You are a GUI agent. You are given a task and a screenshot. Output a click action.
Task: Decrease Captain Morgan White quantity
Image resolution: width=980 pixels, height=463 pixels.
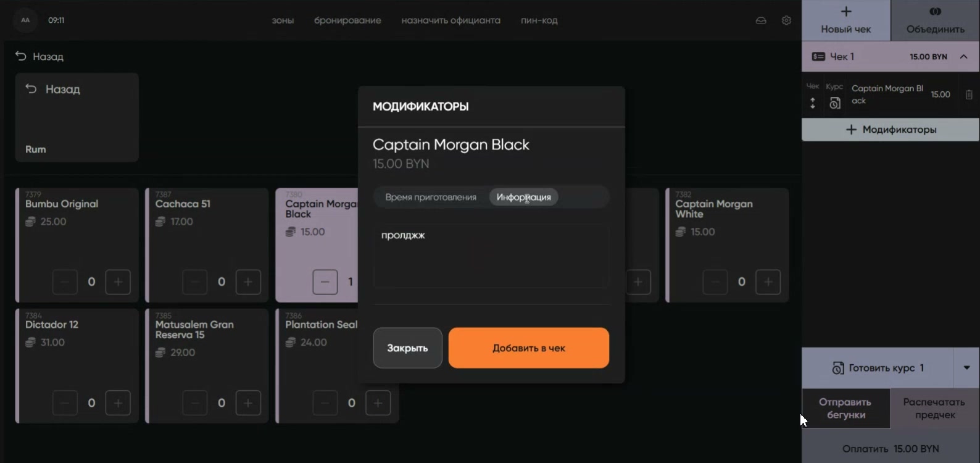pyautogui.click(x=715, y=282)
